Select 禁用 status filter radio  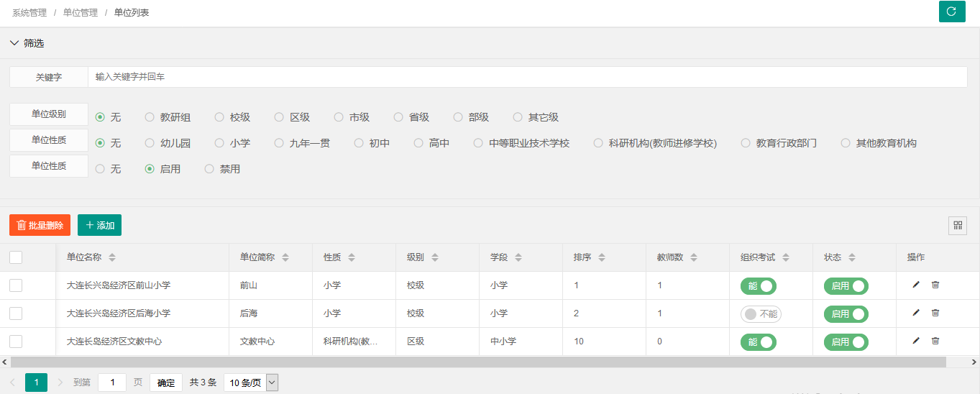tap(209, 169)
